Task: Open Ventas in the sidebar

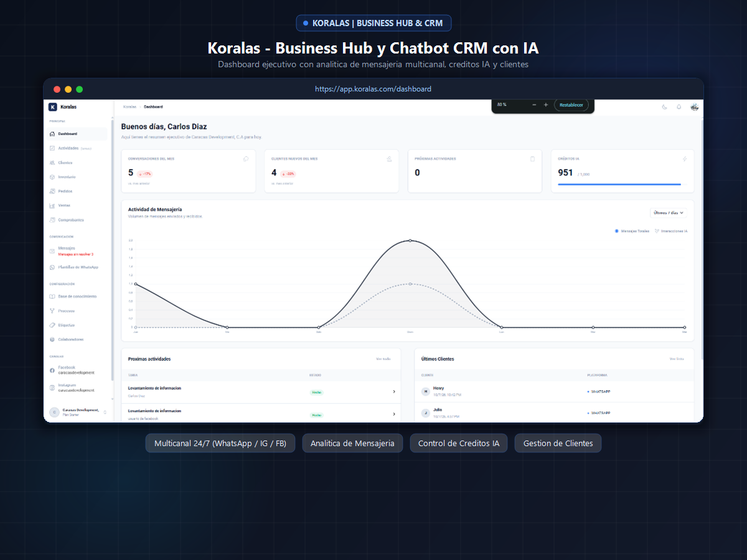Action: coord(77,205)
